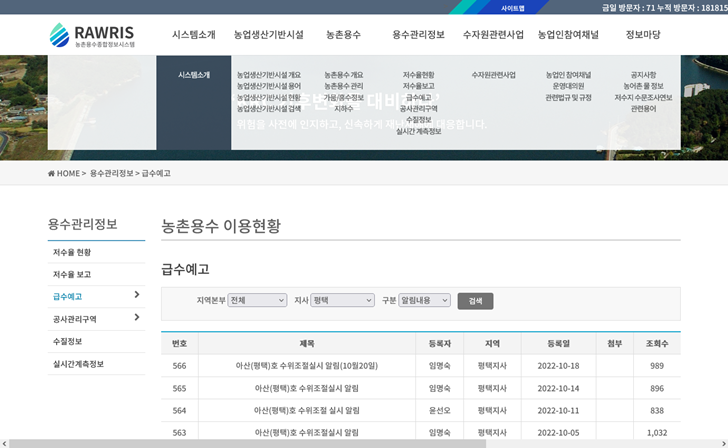
Task: Open post 563 title link
Action: click(307, 432)
